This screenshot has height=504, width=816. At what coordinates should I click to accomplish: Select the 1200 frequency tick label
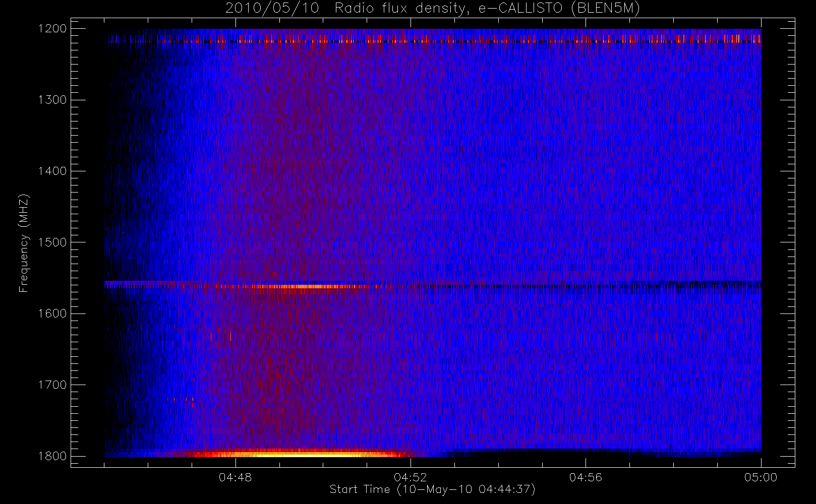pos(52,28)
